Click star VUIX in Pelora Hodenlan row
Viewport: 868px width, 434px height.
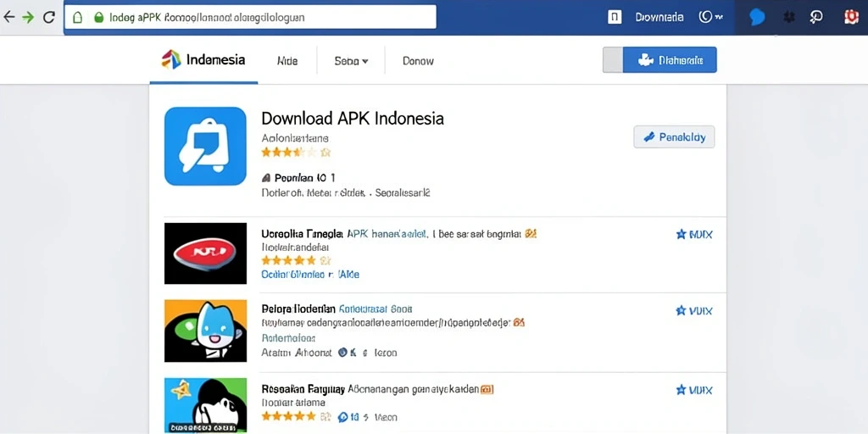click(x=694, y=310)
